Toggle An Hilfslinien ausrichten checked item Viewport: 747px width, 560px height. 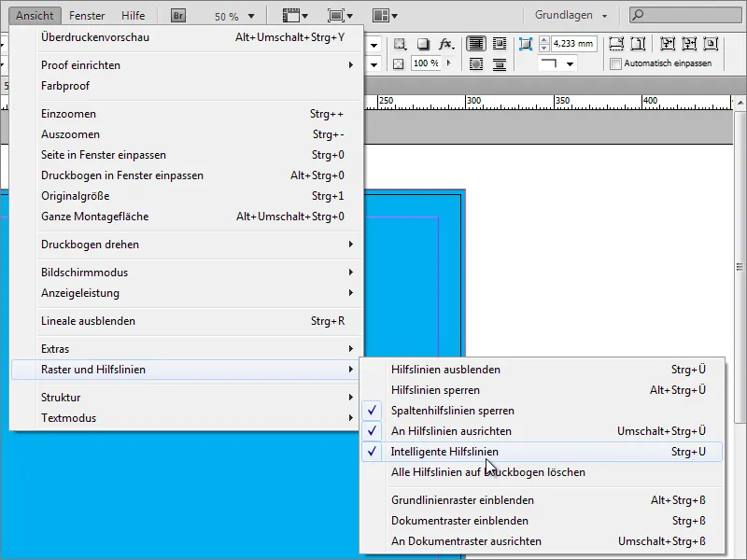(x=542, y=431)
